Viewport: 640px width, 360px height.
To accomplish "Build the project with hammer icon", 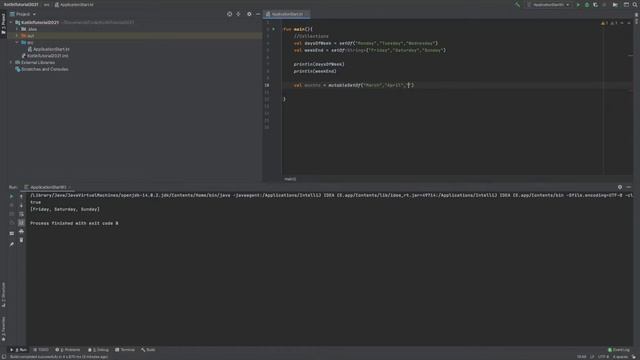I will click(517, 4).
